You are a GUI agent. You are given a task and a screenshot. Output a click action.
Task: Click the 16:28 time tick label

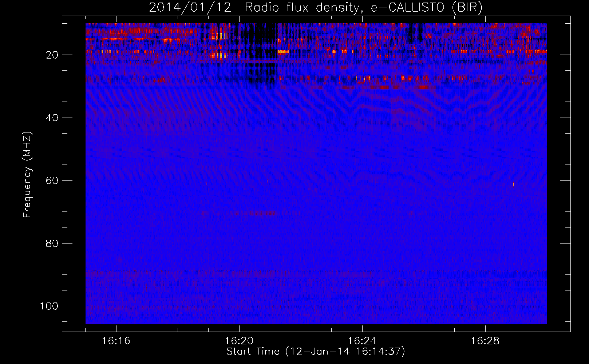tap(485, 341)
